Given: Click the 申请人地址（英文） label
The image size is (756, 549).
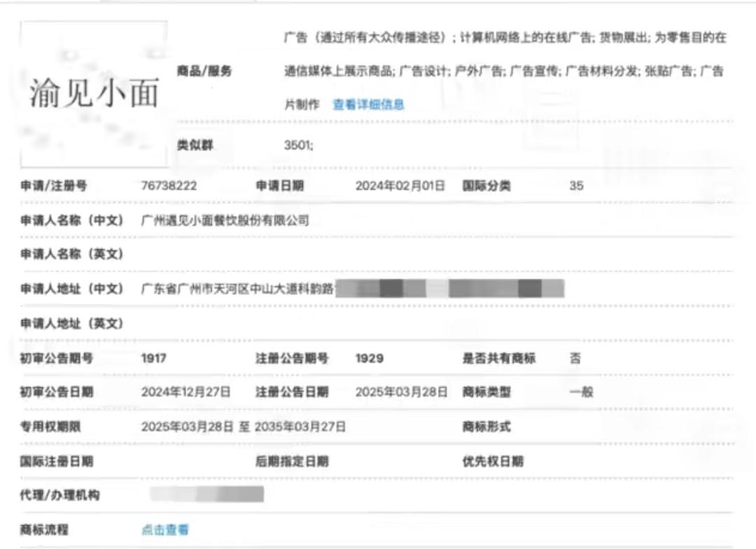Looking at the screenshot, I should click(x=72, y=323).
